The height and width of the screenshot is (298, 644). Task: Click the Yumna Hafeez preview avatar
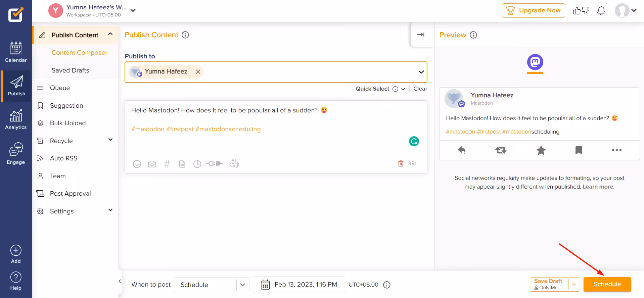454,98
